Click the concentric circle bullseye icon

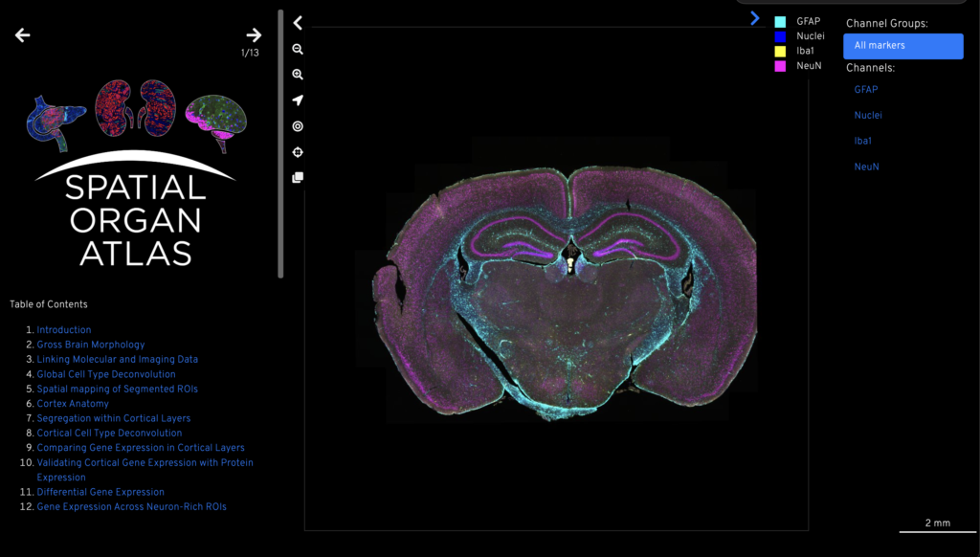pos(298,126)
